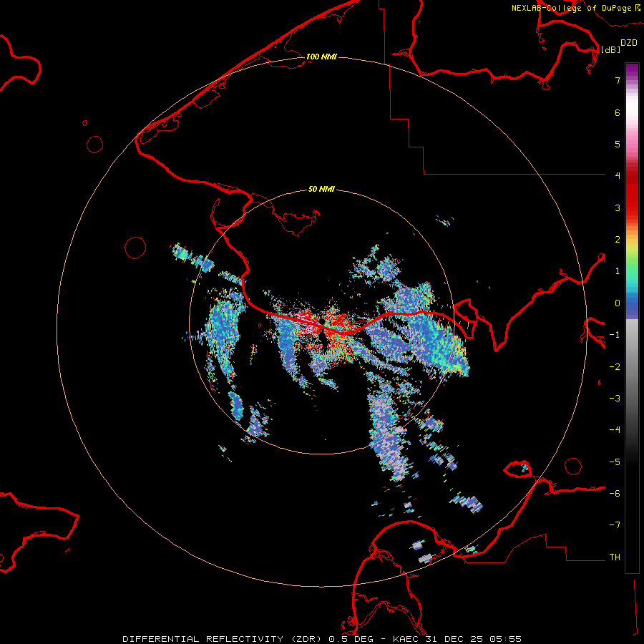Click the 3 value on the dB scale
Viewport: 644px width, 644px height.
click(618, 208)
